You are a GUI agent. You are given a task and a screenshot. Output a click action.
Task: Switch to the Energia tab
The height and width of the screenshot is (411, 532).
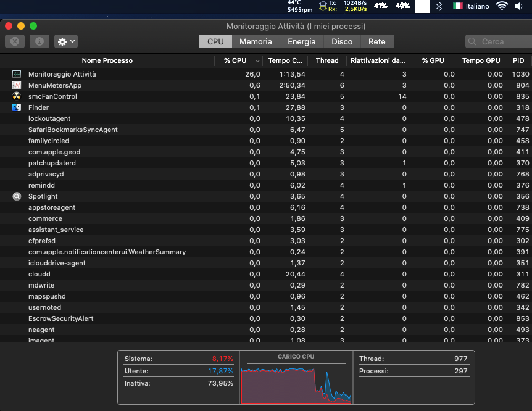click(x=302, y=41)
